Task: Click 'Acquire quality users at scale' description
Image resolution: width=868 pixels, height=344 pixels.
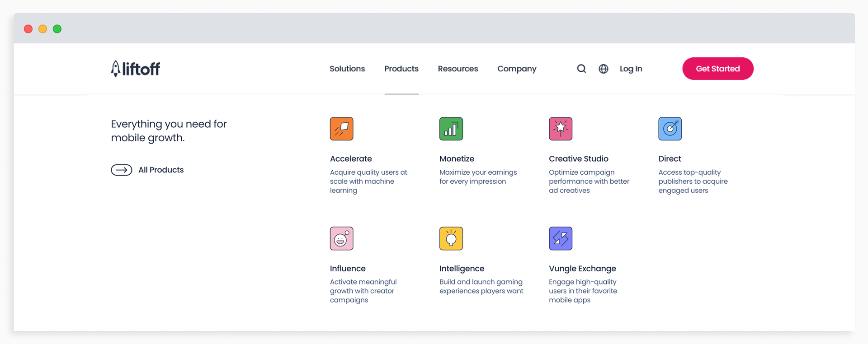Action: [368, 181]
